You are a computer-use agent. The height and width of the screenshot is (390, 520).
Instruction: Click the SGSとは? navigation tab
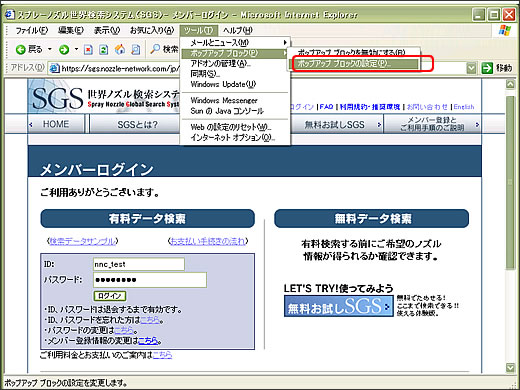(137, 124)
